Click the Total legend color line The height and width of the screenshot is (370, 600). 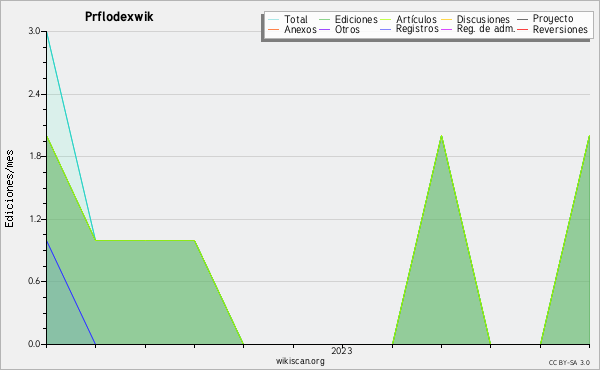tap(274, 20)
